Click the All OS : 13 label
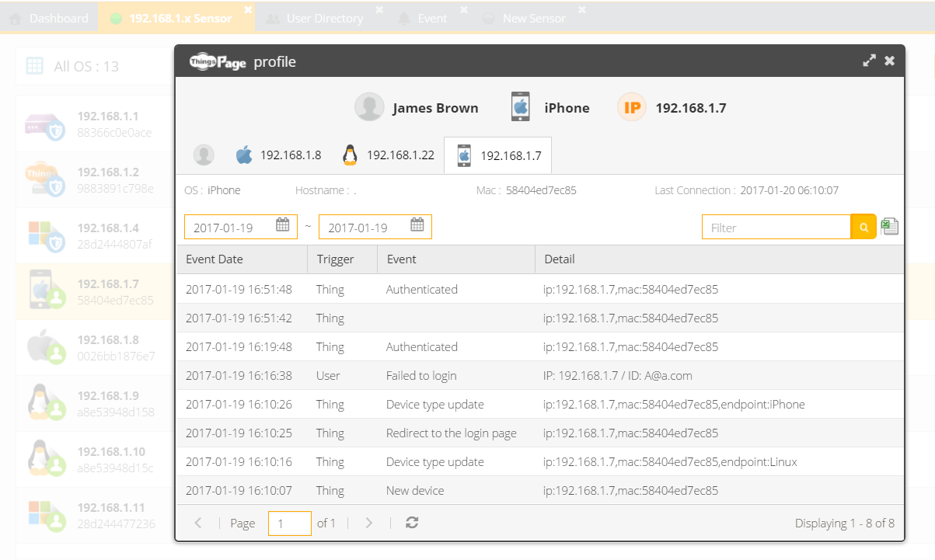This screenshot has width=935, height=560. 86,67
